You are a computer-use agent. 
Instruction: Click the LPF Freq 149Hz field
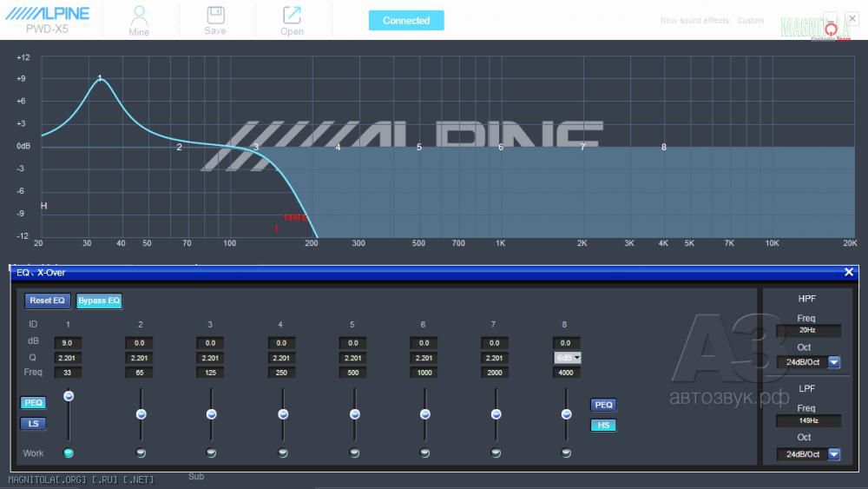(x=808, y=420)
